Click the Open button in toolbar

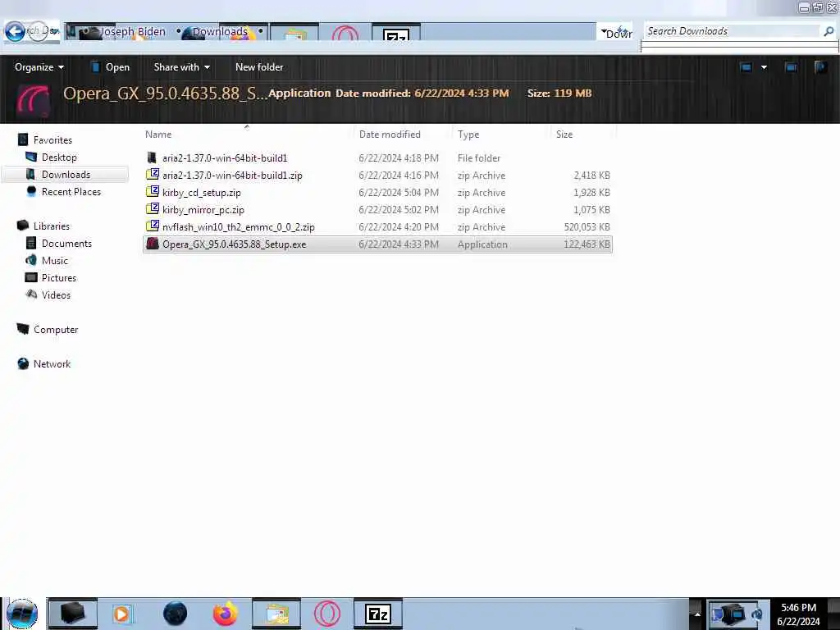111,67
